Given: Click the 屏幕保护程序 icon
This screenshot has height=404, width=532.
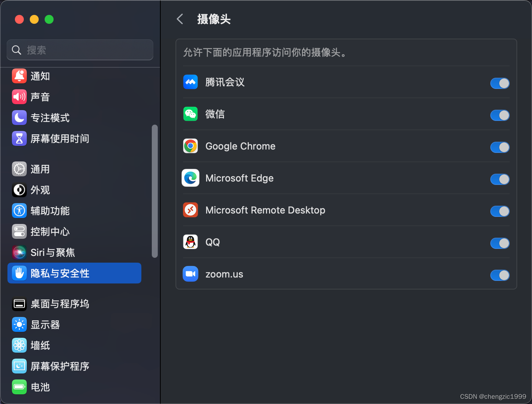Looking at the screenshot, I should 19,366.
